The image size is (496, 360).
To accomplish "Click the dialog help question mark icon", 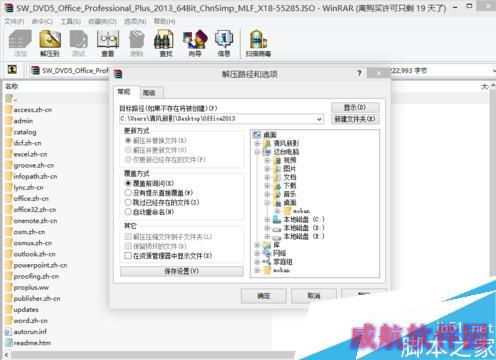I will (359, 73).
